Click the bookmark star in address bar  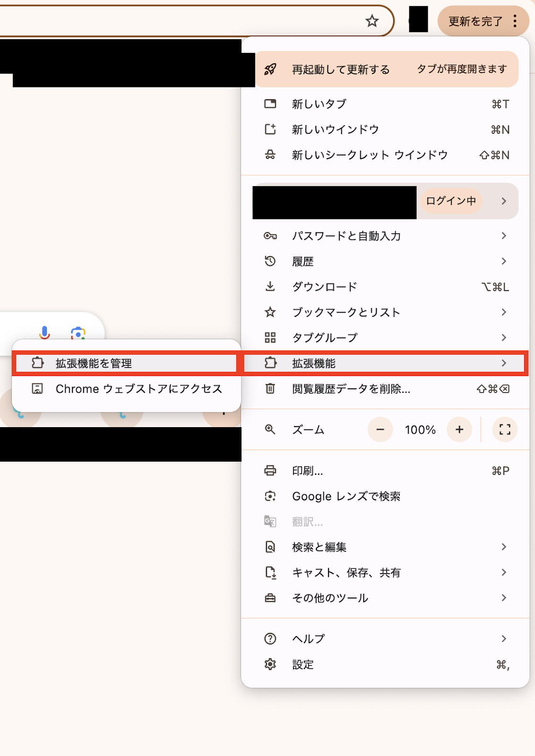coord(372,21)
